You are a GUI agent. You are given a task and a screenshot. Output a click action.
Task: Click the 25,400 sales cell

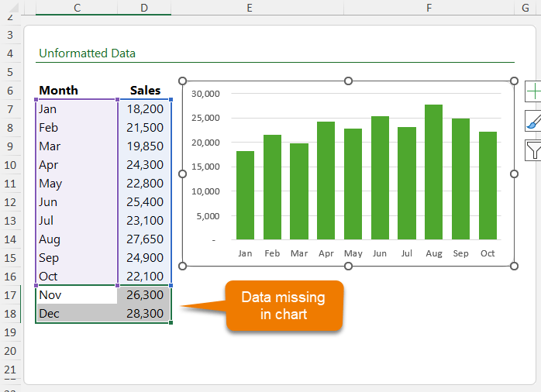pos(144,202)
